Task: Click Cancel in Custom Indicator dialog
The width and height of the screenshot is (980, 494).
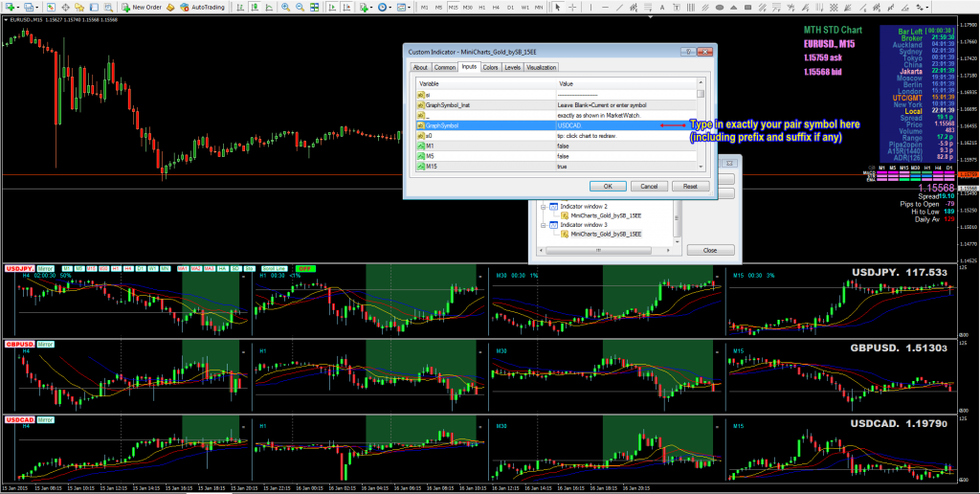Action: (x=649, y=187)
